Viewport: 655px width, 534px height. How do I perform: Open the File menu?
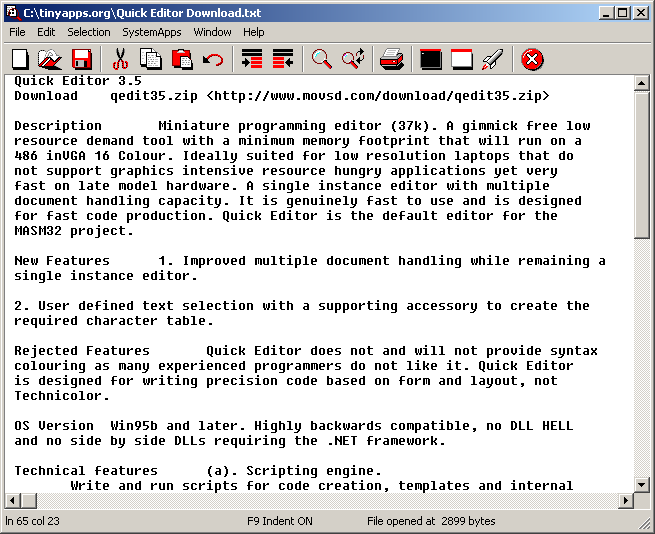(17, 32)
